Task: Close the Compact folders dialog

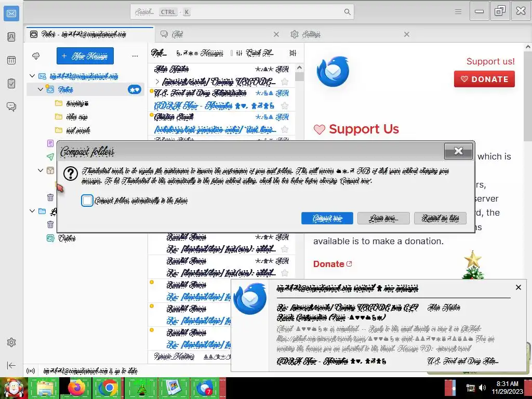Action: click(x=458, y=151)
